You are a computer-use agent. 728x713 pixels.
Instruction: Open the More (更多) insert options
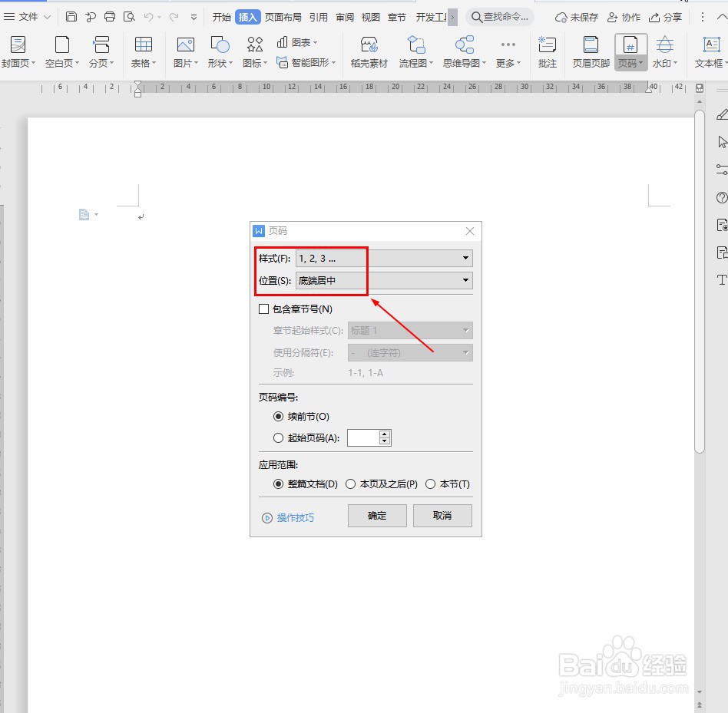click(508, 52)
